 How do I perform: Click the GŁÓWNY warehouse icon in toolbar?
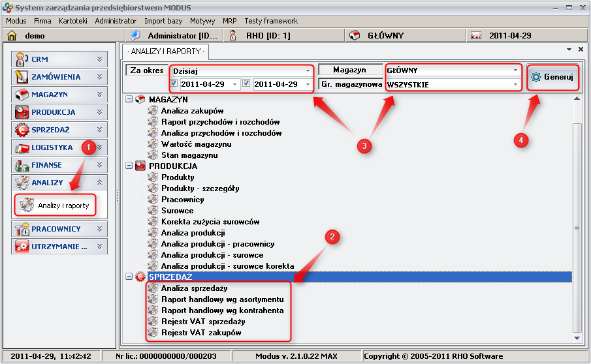coord(355,35)
